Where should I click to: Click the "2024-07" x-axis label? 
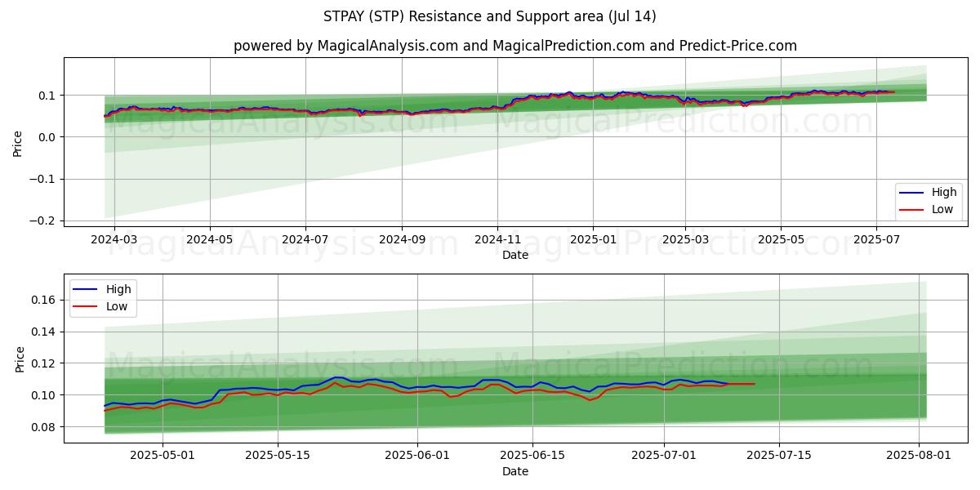click(305, 241)
